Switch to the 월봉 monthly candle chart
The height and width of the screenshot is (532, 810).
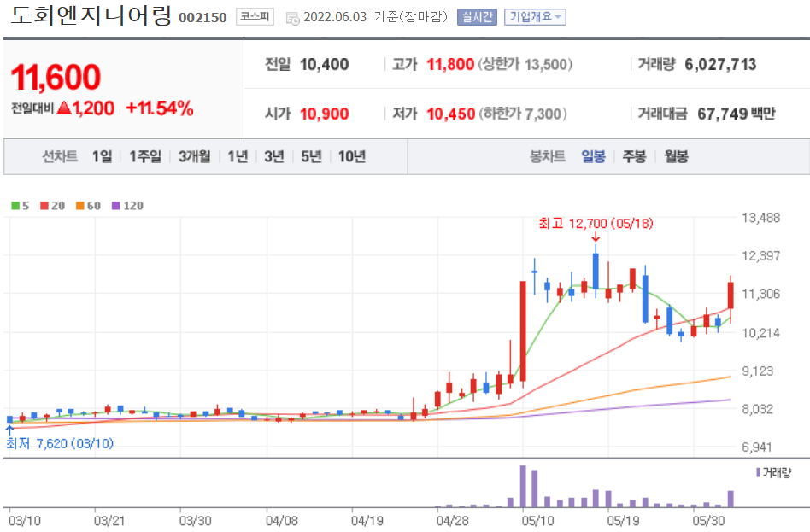tap(676, 156)
